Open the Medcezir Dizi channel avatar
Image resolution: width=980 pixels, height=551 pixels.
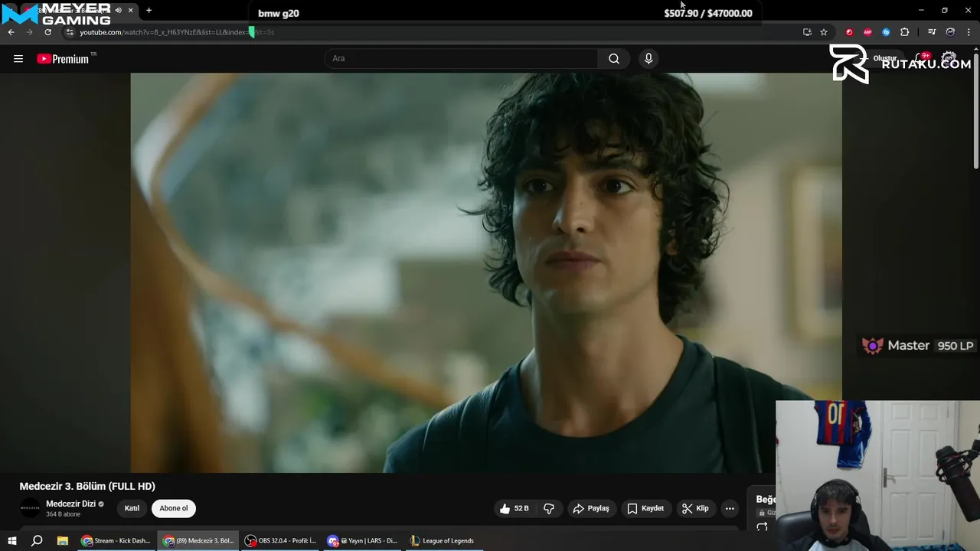click(30, 508)
